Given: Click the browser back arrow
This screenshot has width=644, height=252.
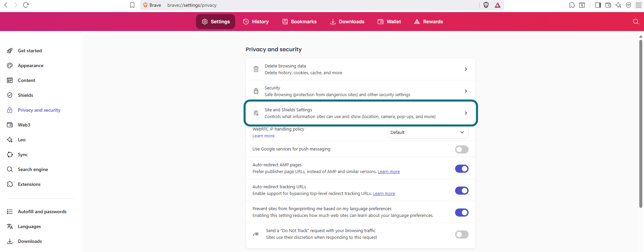Looking at the screenshot, I should tap(6, 5).
